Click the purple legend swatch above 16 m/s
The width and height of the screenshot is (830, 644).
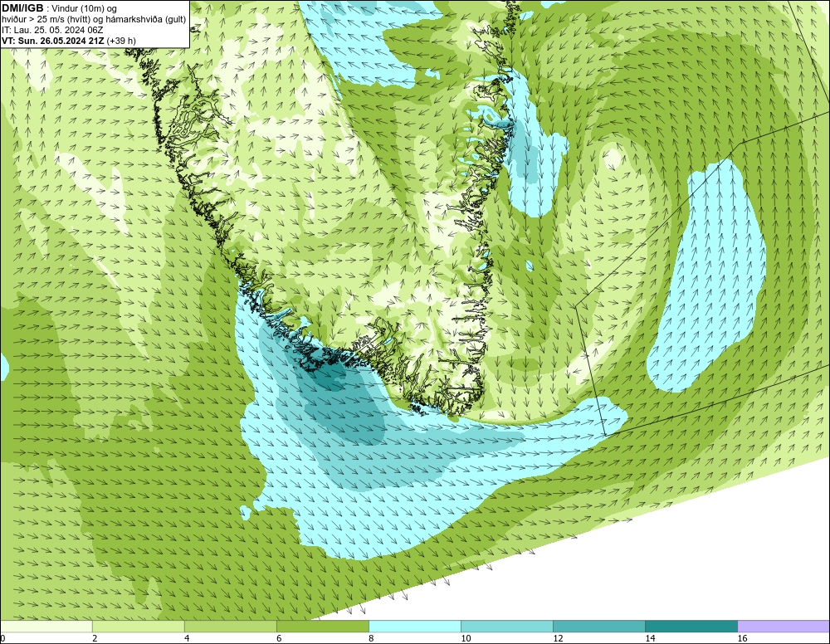(784, 626)
